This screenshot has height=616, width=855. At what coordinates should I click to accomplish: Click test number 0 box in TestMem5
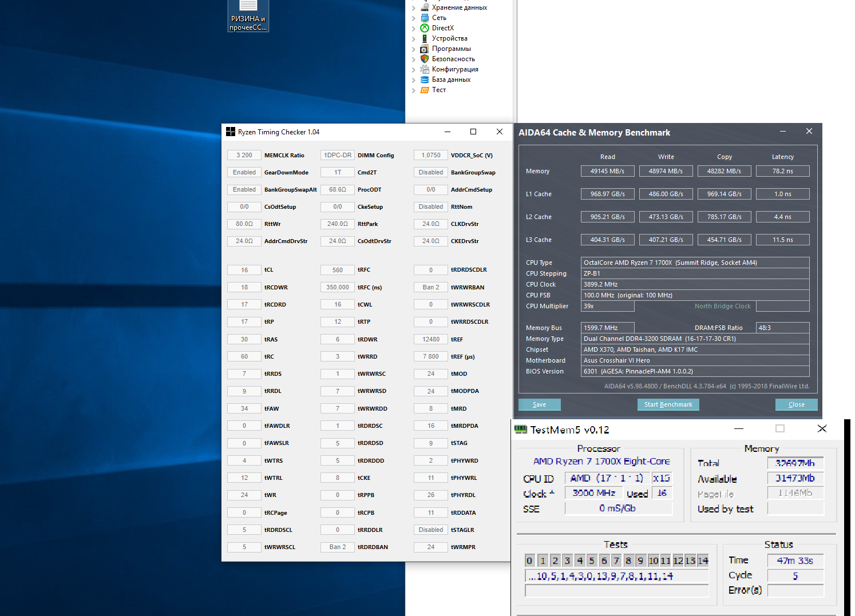tap(530, 561)
